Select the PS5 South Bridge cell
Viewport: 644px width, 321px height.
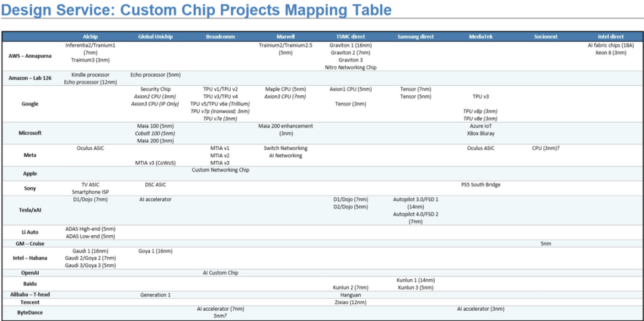tap(481, 185)
